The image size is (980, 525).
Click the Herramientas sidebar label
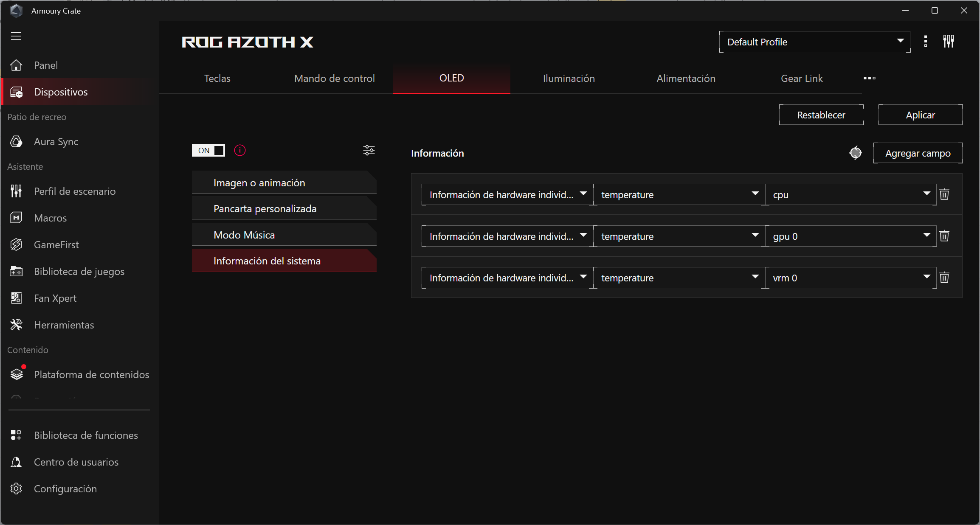tap(64, 325)
